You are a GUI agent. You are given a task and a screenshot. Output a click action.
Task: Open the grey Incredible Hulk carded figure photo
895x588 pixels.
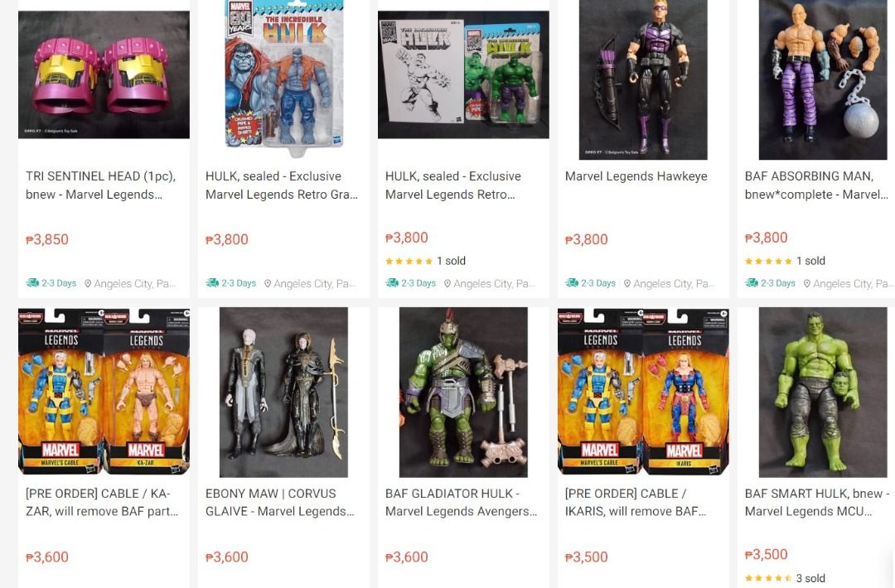tap(283, 79)
